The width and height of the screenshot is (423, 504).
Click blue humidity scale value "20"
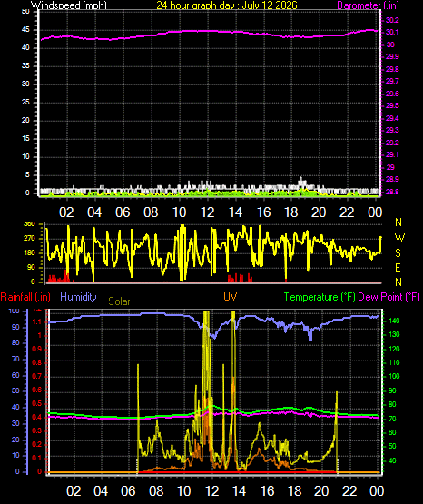pyautogui.click(x=15, y=440)
